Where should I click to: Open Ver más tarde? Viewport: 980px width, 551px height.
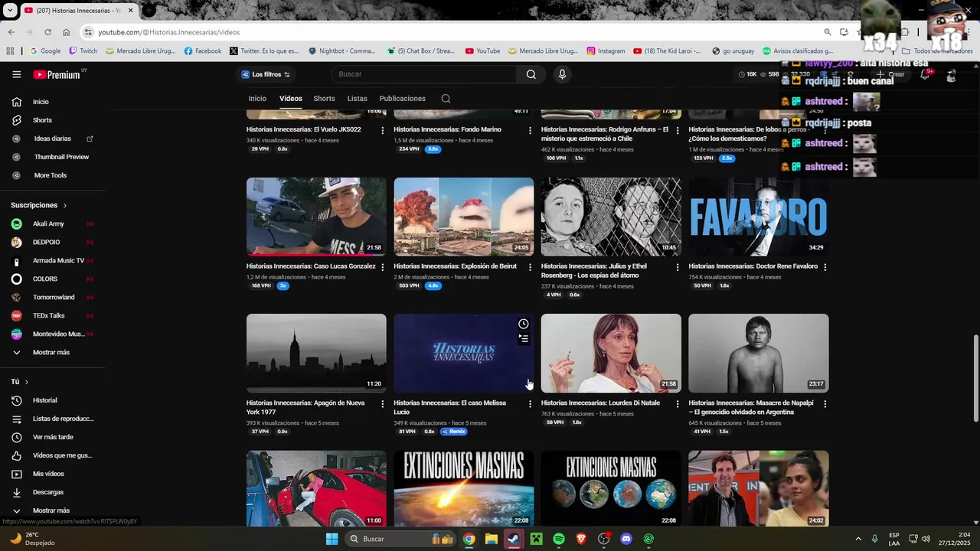tap(54, 437)
